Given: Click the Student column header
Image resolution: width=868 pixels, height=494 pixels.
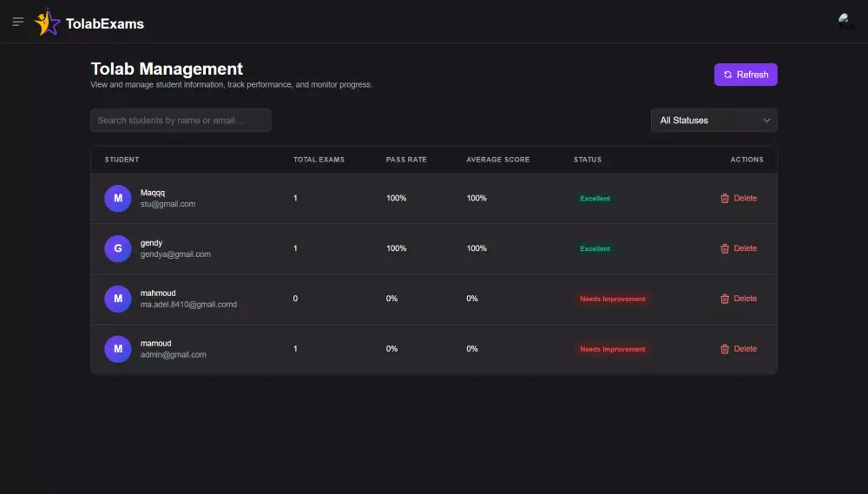Looking at the screenshot, I should point(122,160).
